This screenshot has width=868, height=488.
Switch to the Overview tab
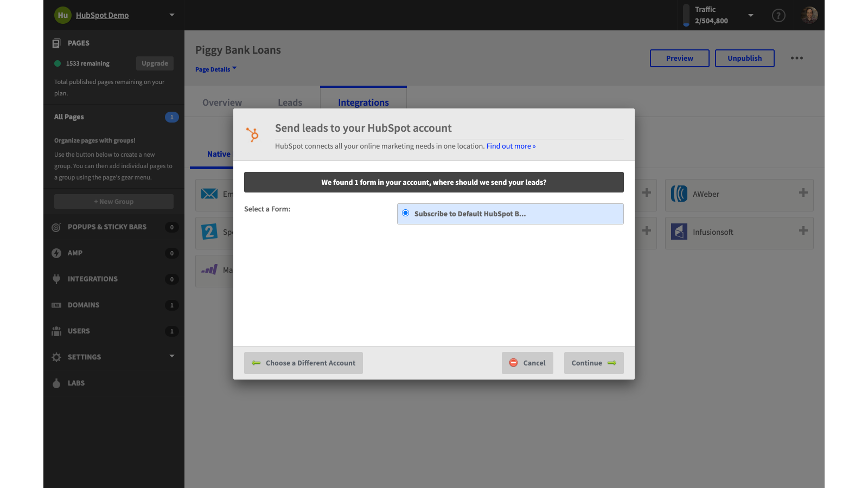click(222, 102)
